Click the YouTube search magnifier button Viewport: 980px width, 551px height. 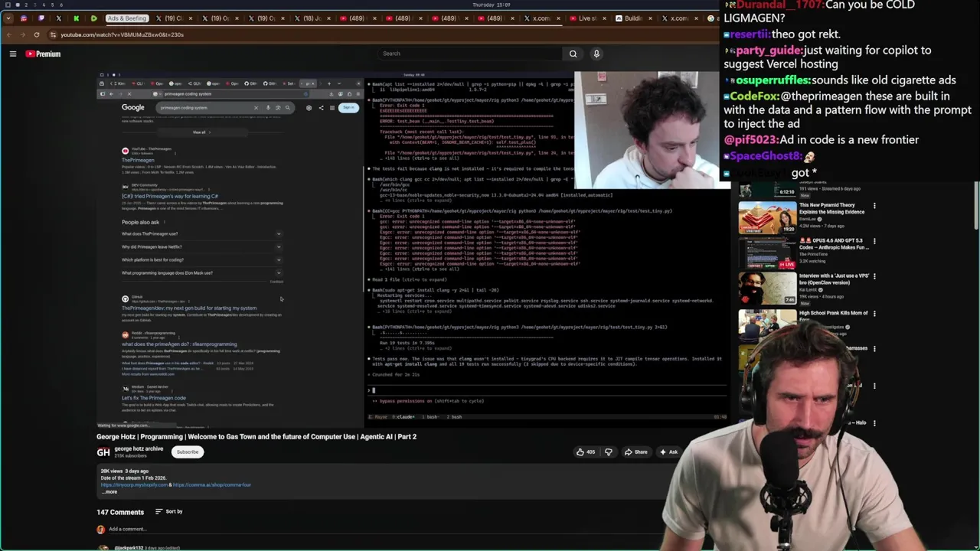coord(573,54)
